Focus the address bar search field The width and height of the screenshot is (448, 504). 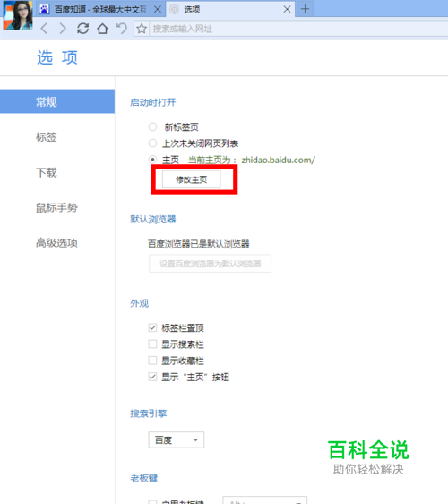298,29
